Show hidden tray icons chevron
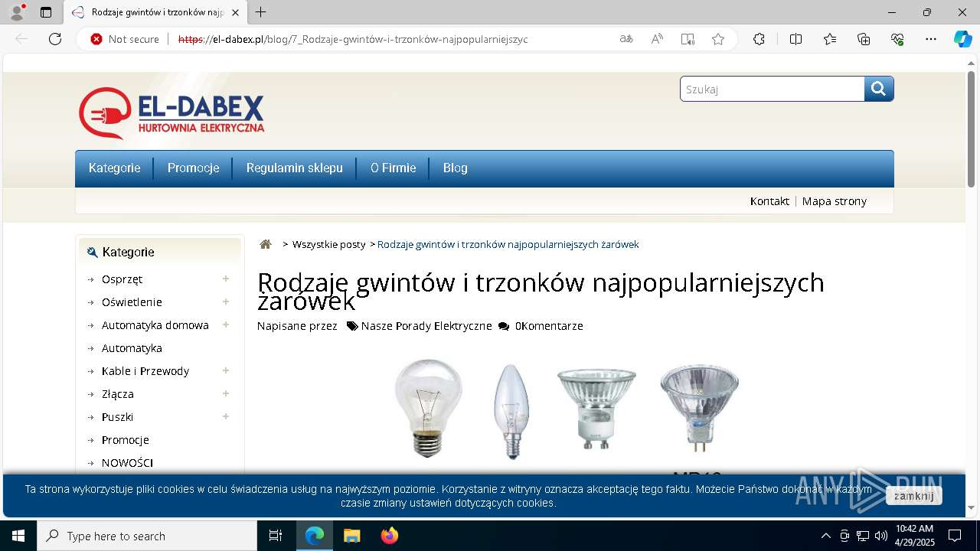The width and height of the screenshot is (980, 551). 825,536
